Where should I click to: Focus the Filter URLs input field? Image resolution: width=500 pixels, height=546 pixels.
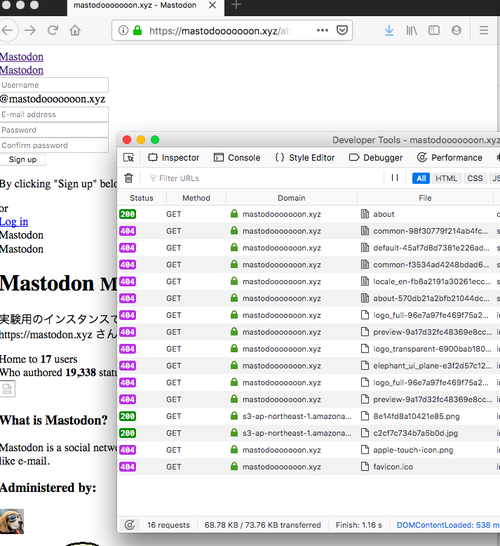click(x=265, y=178)
